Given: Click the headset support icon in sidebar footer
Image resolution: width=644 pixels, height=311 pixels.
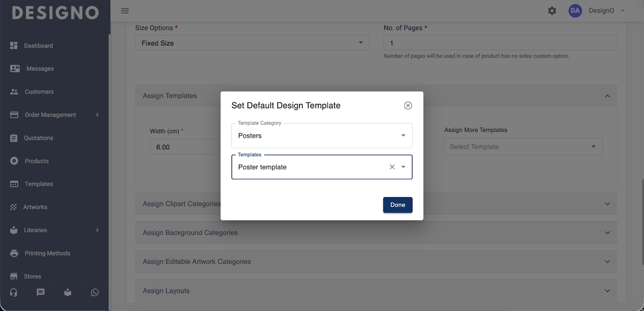Looking at the screenshot, I should point(14,292).
